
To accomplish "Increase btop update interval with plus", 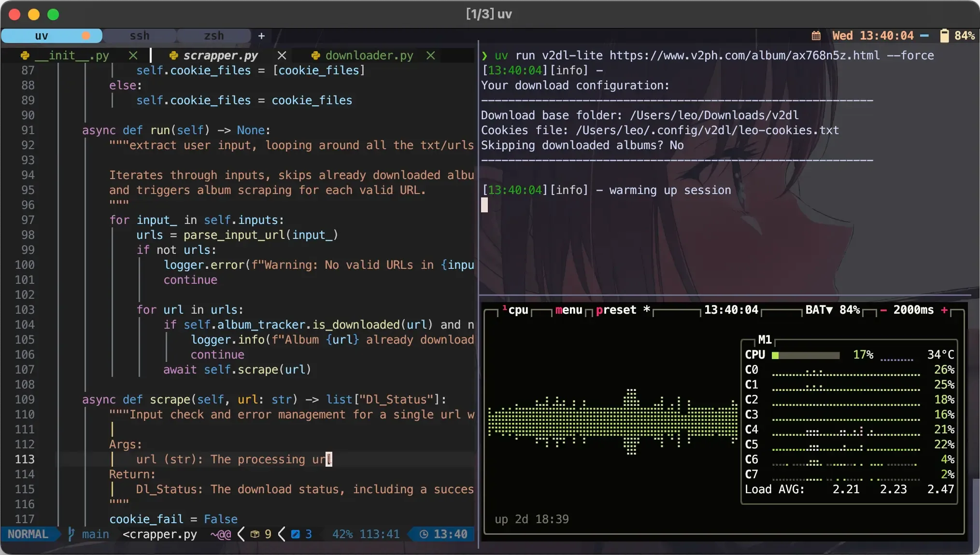I will 944,310.
